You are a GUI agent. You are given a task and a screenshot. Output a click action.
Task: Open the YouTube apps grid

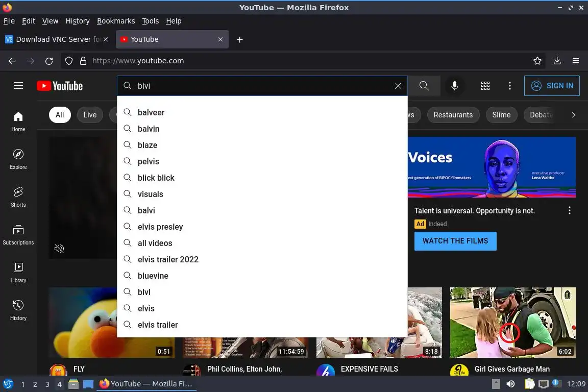(485, 86)
